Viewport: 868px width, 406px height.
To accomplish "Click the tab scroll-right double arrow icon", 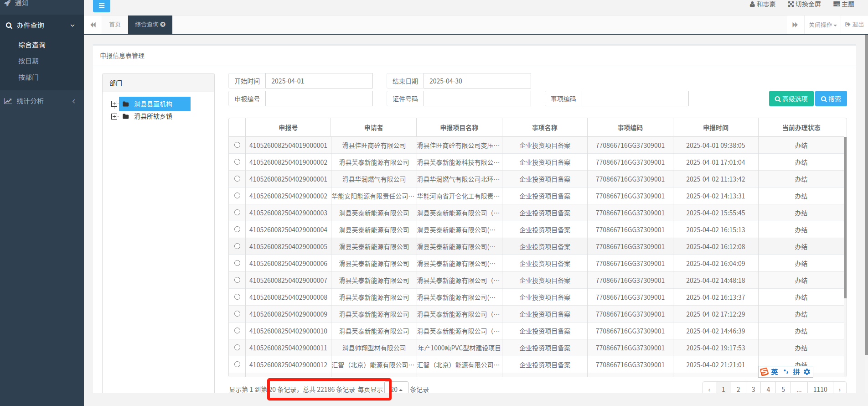I will pos(795,25).
